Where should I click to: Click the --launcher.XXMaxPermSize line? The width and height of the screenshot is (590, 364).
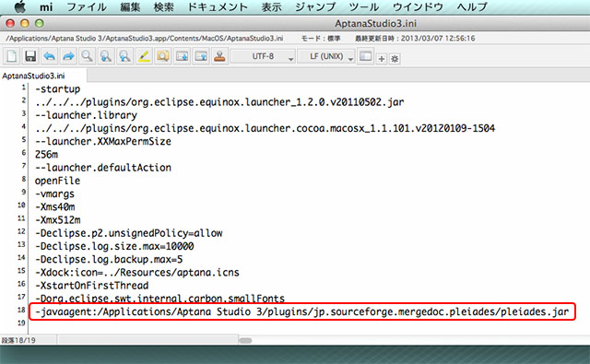103,141
